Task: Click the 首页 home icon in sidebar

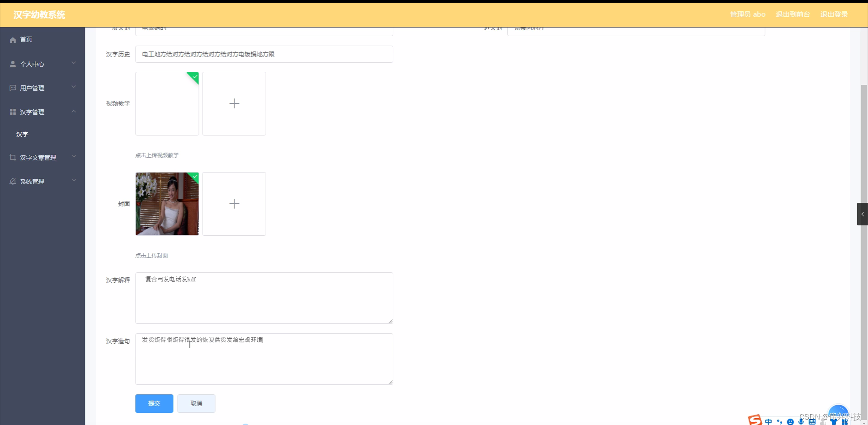Action: (x=13, y=39)
